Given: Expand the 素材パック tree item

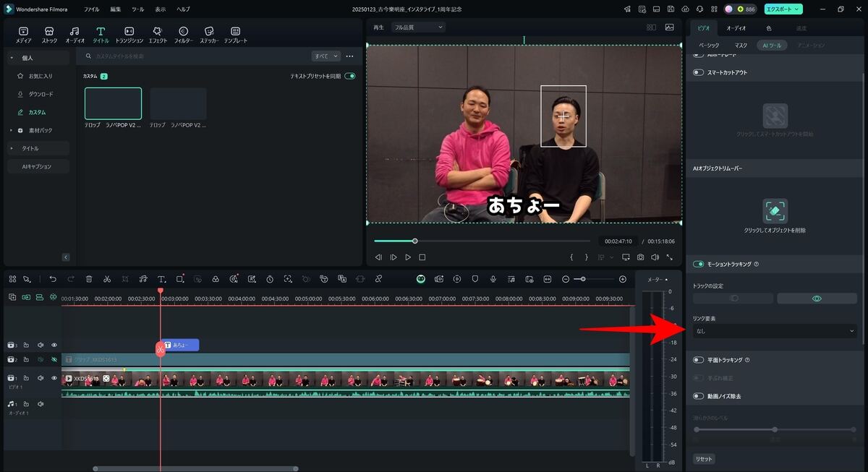Looking at the screenshot, I should pos(11,130).
